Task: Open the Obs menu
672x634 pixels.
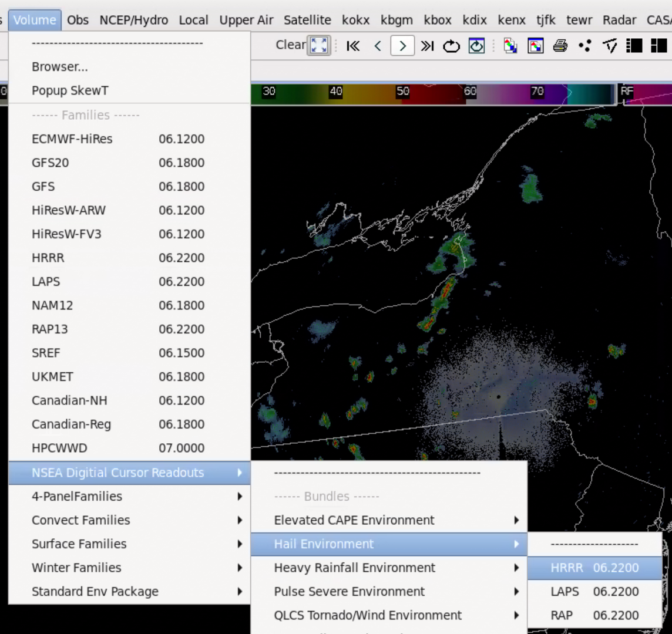Action: tap(78, 20)
